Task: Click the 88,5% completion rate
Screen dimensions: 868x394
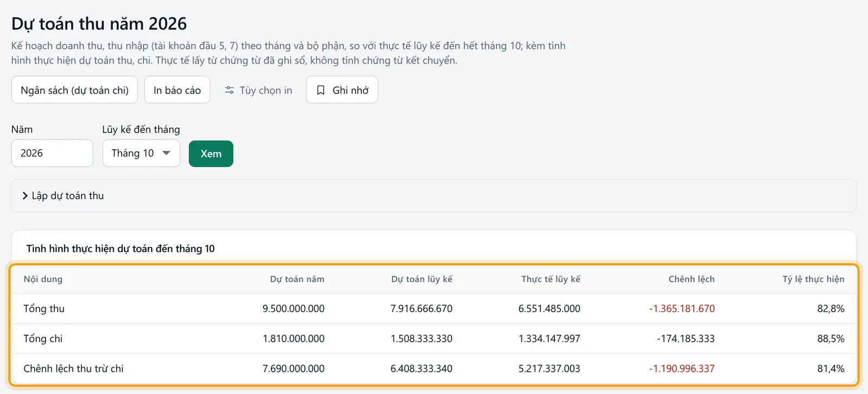Action: pos(831,339)
